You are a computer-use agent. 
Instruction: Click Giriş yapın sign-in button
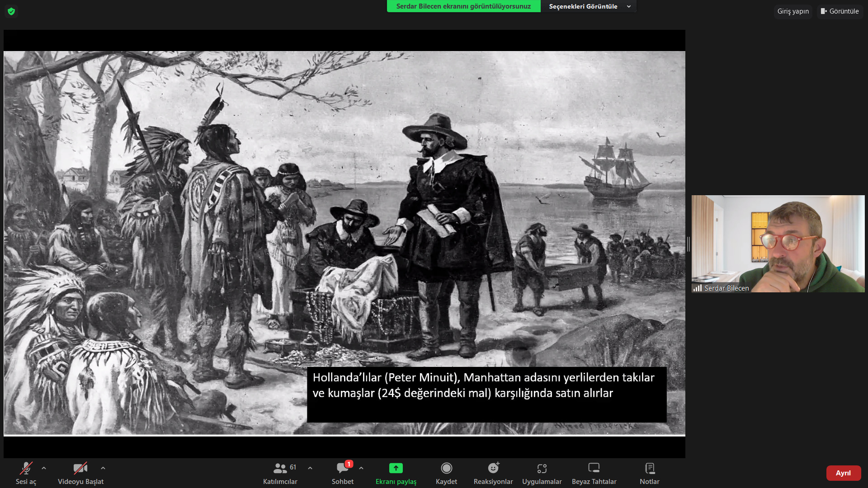(793, 11)
